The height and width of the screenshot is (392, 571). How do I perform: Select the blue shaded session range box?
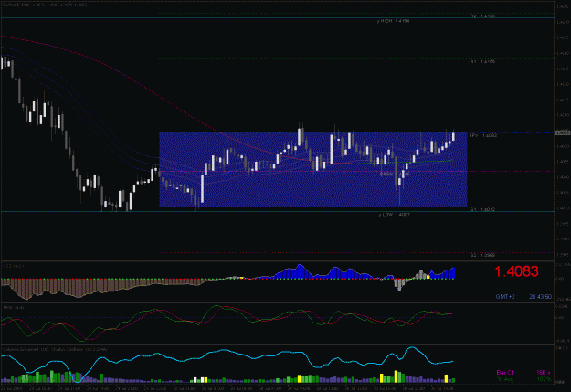click(x=313, y=170)
